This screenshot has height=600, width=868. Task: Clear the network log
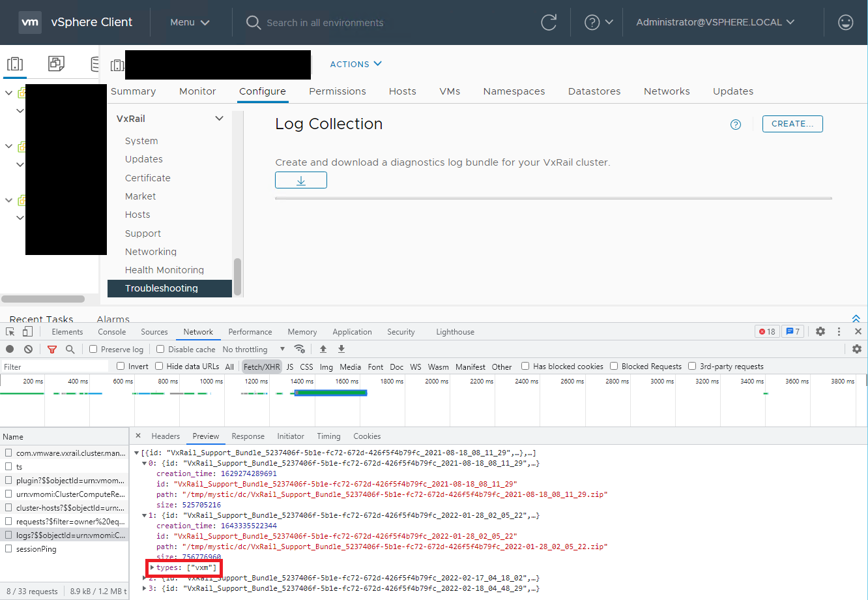(x=29, y=350)
